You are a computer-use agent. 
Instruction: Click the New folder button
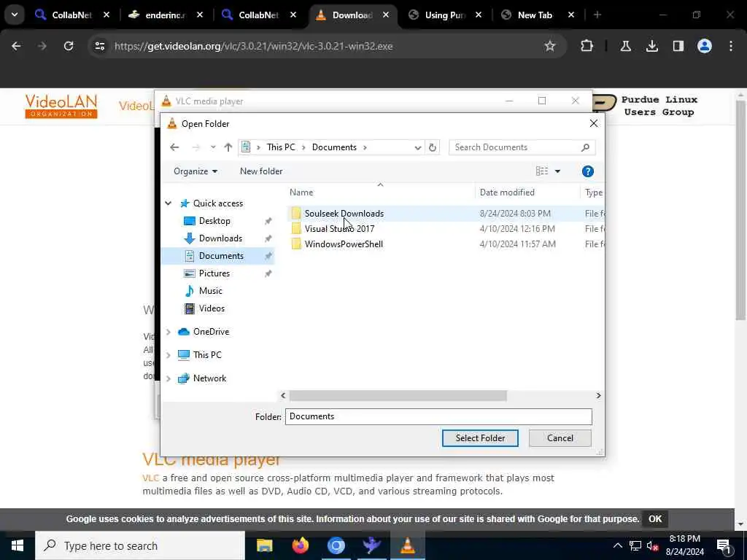[261, 171]
